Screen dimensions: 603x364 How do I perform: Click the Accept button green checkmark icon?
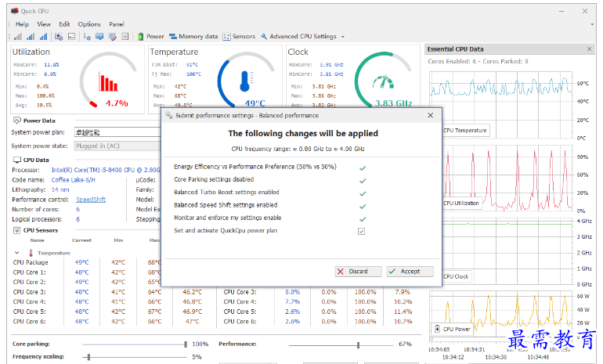392,272
